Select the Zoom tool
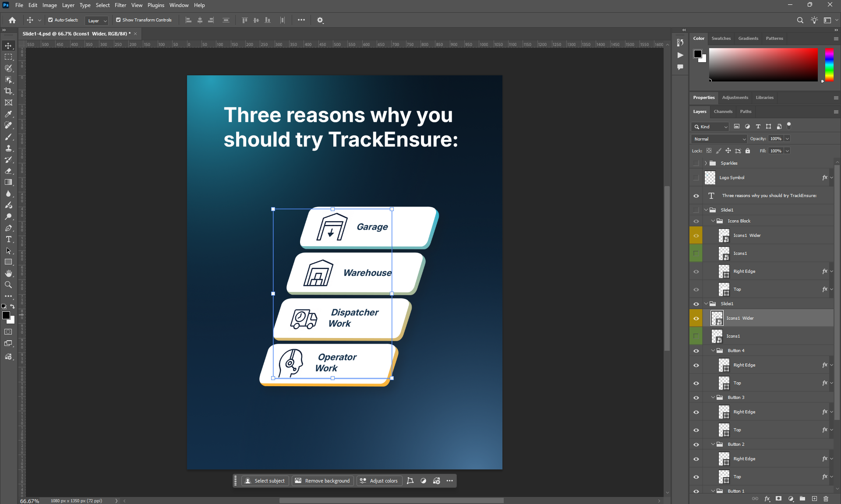Viewport: 841px width, 504px height. (8, 285)
